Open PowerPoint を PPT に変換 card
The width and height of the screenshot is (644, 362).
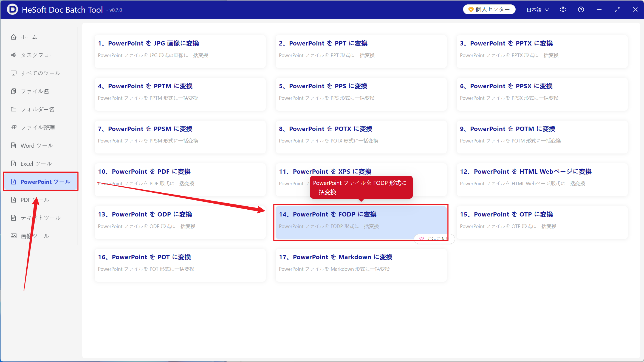click(x=361, y=52)
